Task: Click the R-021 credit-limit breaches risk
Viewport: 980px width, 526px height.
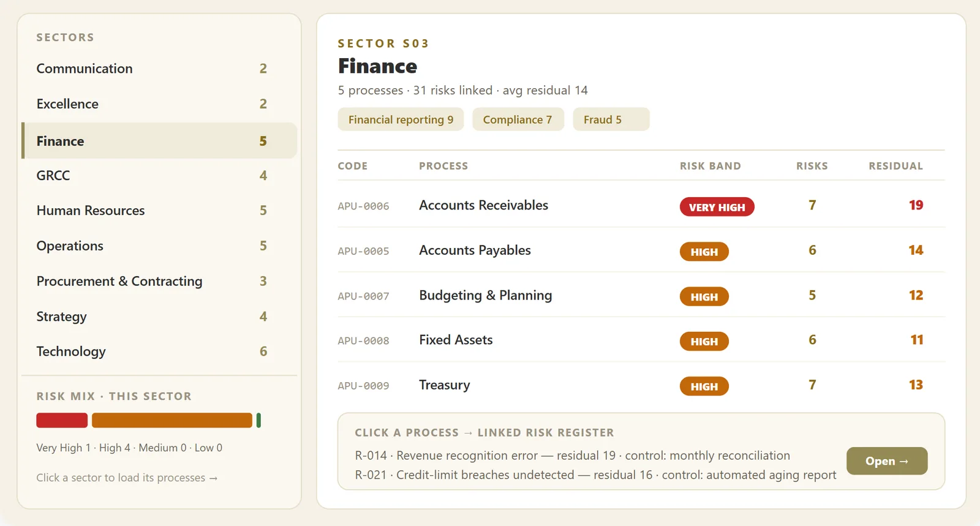Action: pyautogui.click(x=595, y=475)
